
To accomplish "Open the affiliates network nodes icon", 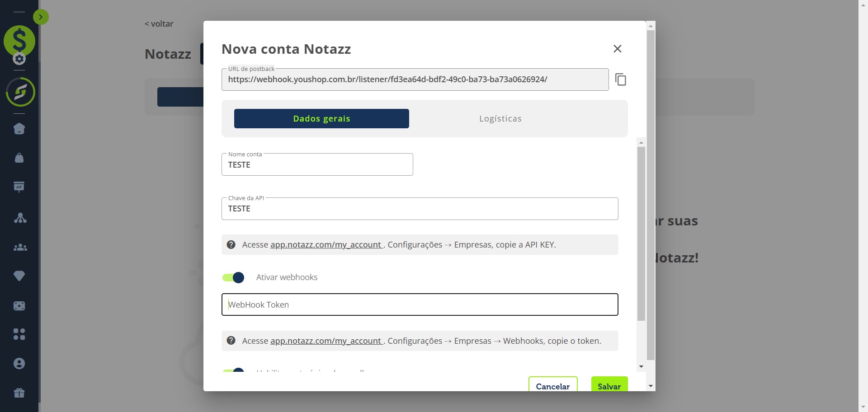I will click(x=20, y=218).
